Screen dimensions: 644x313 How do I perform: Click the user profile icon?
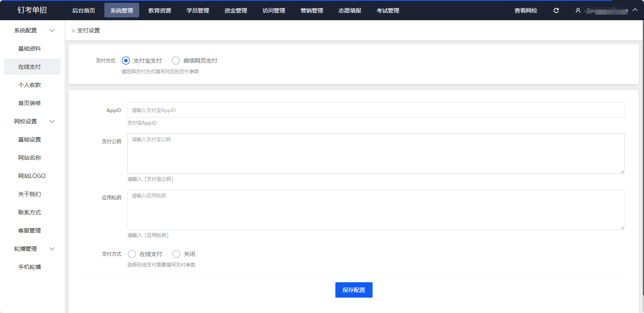[578, 11]
